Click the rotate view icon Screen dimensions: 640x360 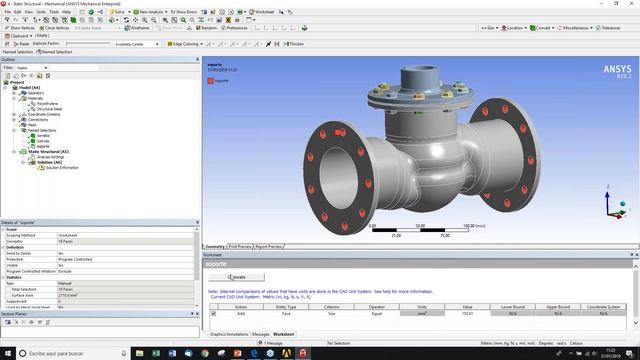(127, 20)
